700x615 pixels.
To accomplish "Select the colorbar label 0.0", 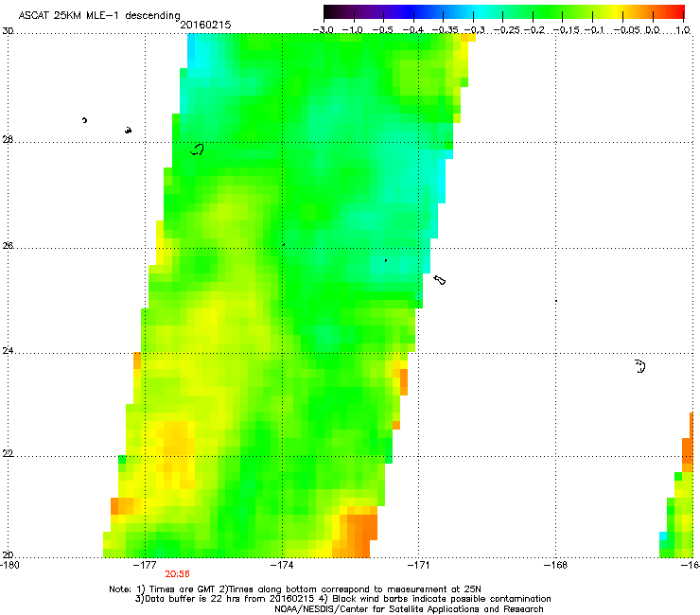I will pos(653,30).
